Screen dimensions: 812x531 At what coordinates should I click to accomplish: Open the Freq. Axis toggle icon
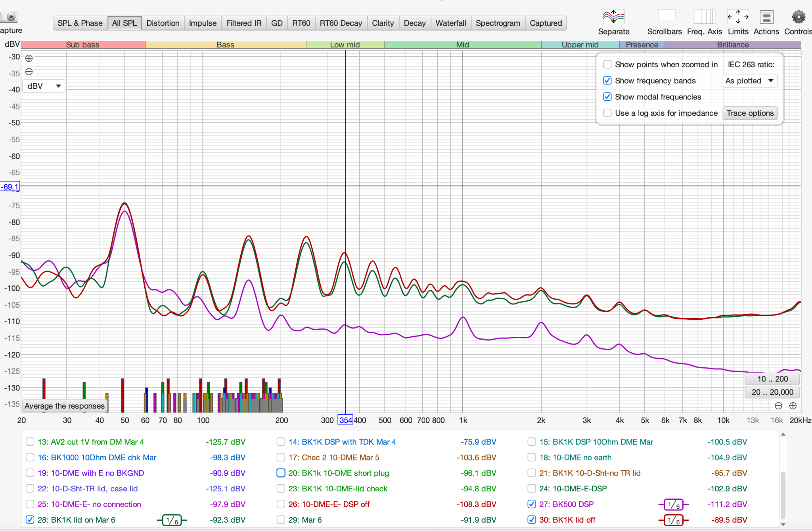pos(704,17)
